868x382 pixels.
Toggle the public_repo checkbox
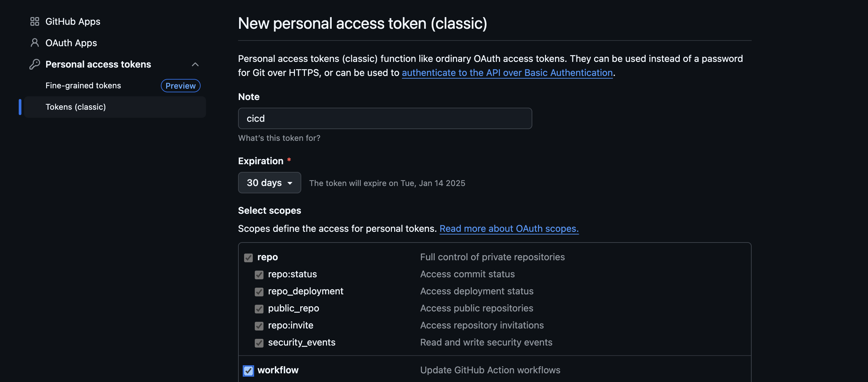(259, 309)
